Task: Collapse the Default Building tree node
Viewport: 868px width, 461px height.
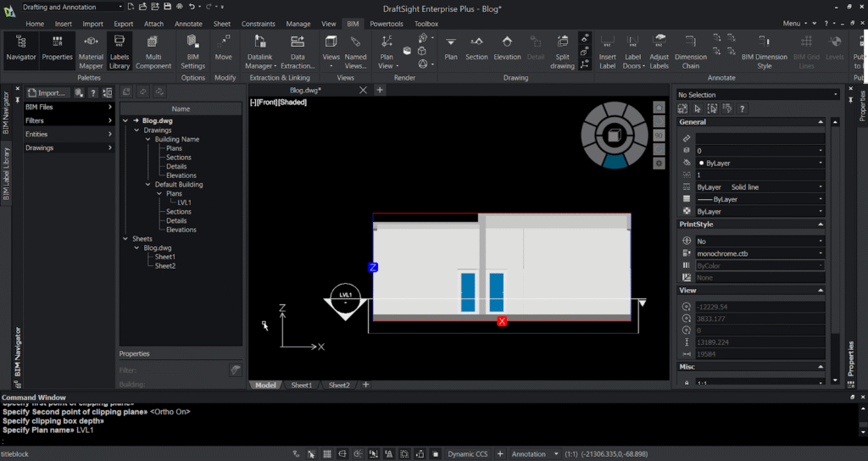Action: point(147,185)
